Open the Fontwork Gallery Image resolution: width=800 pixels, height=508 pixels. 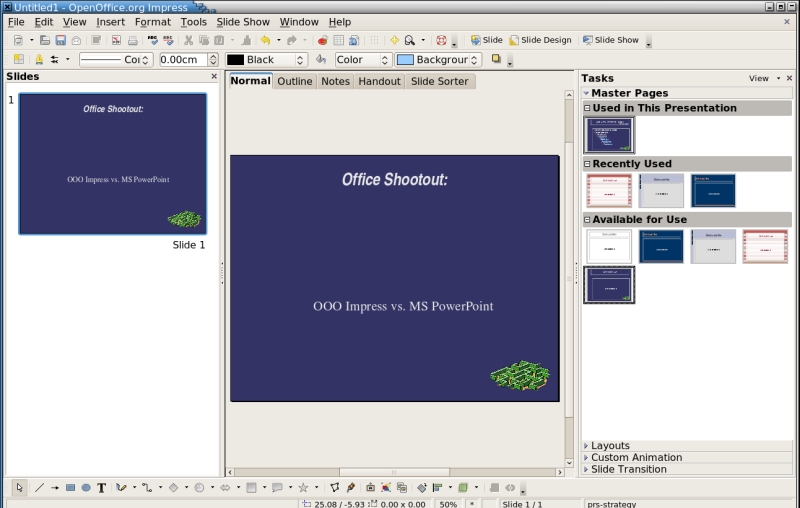pyautogui.click(x=370, y=488)
